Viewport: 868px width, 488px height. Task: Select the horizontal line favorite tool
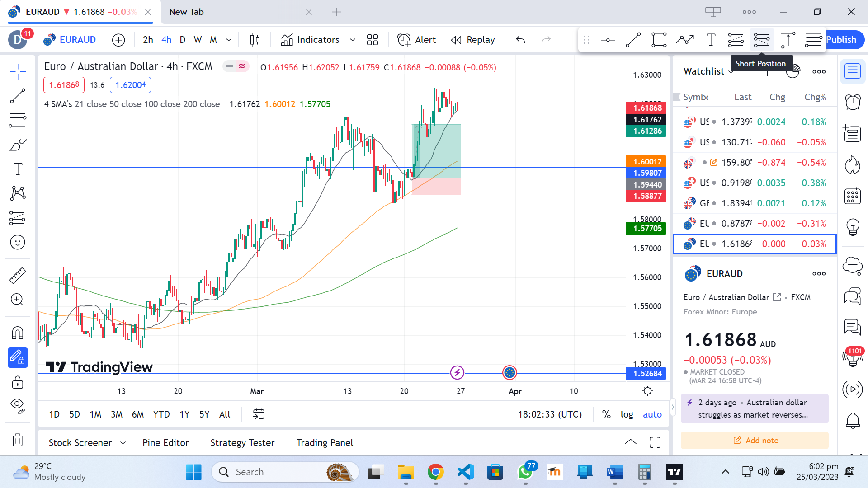(608, 40)
